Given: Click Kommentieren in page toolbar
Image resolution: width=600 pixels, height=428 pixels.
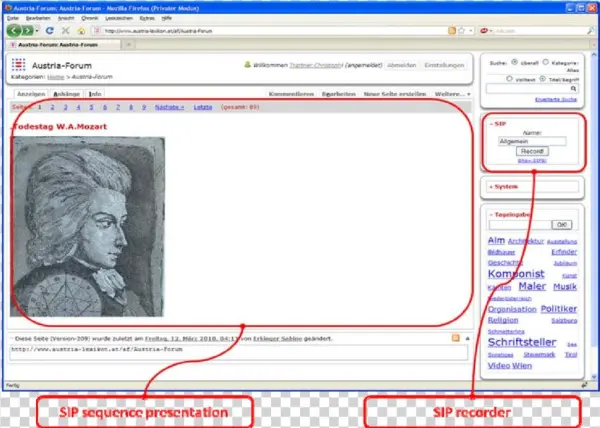Looking at the screenshot, I should coord(291,94).
